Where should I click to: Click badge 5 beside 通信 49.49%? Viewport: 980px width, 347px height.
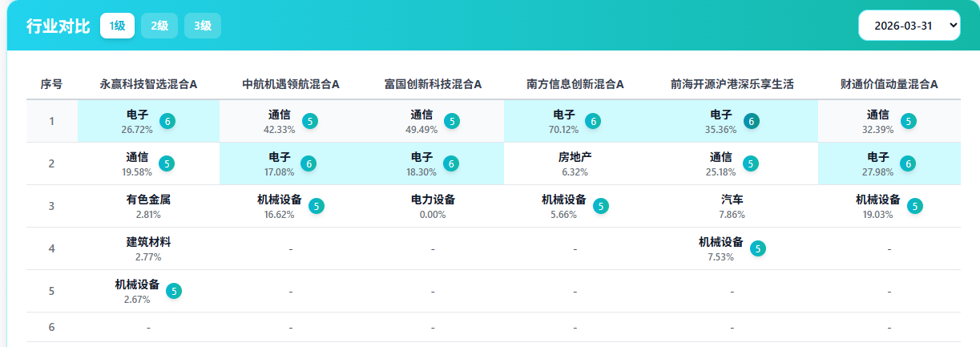pos(452,121)
